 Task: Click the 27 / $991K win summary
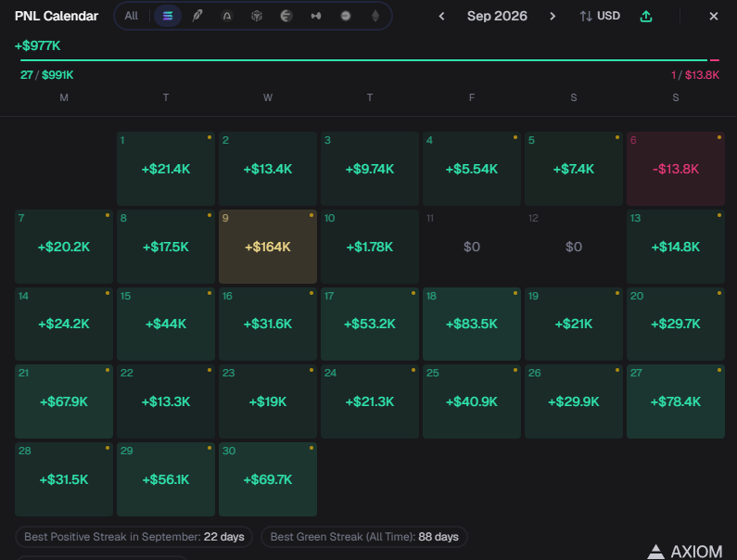coord(46,75)
